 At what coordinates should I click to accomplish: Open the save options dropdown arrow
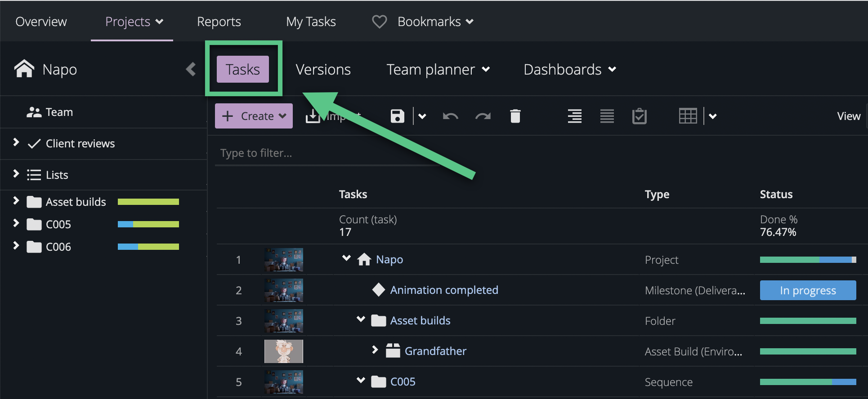click(x=422, y=116)
